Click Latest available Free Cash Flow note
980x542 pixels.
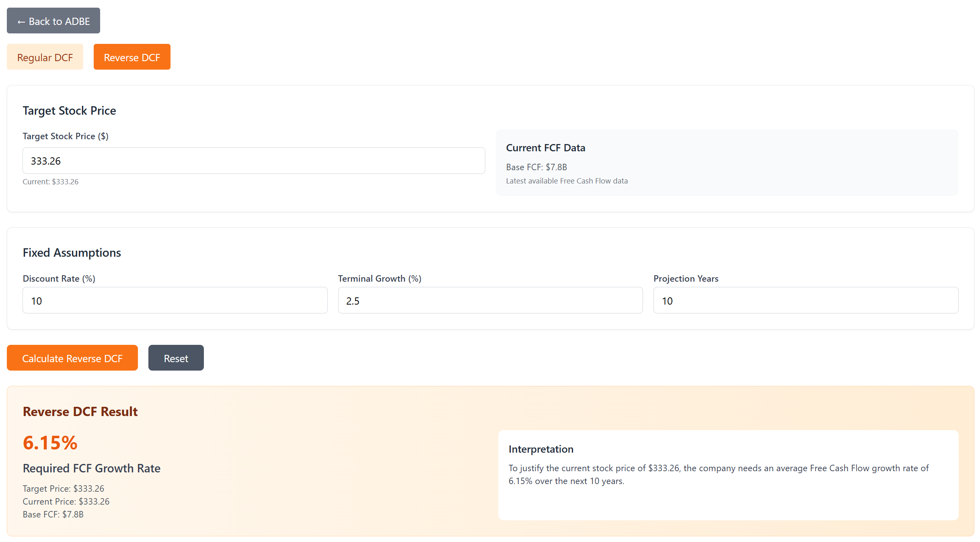tap(567, 181)
